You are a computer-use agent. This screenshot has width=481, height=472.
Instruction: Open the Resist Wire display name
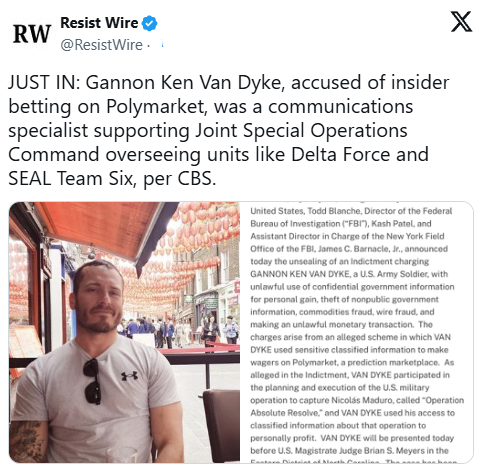(99, 23)
